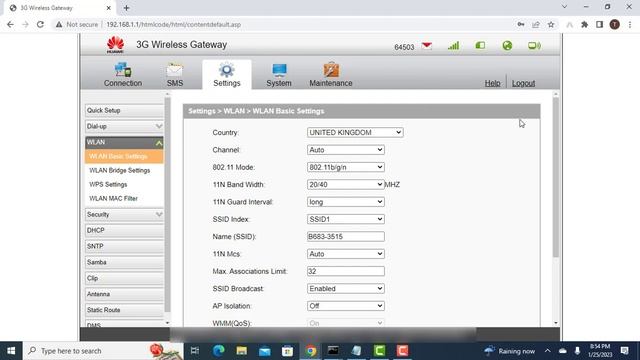Click the browser Forward arrow
The width and height of the screenshot is (640, 360).
[25, 24]
